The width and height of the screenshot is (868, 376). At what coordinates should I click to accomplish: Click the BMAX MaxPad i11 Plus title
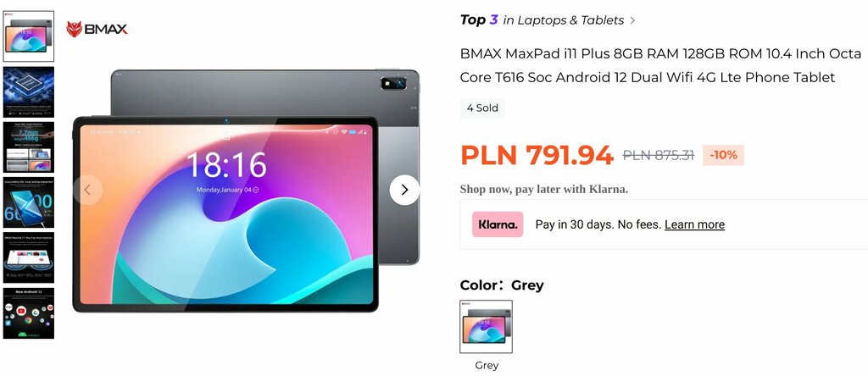(660, 65)
